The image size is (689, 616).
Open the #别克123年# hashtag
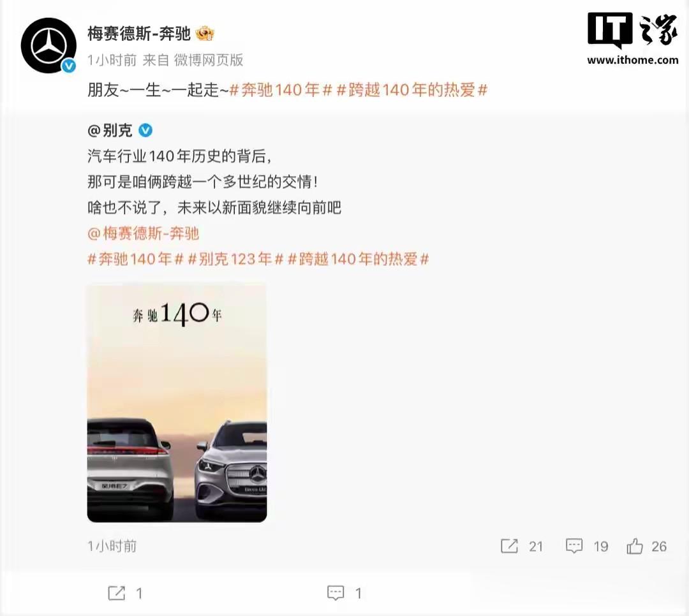[235, 260]
